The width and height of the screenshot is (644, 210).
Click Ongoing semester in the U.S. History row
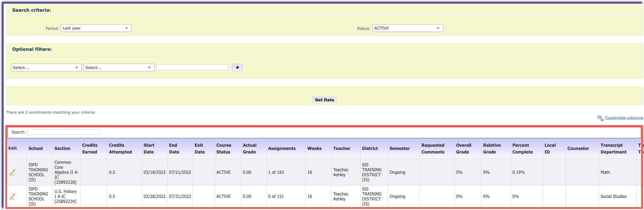click(x=397, y=196)
